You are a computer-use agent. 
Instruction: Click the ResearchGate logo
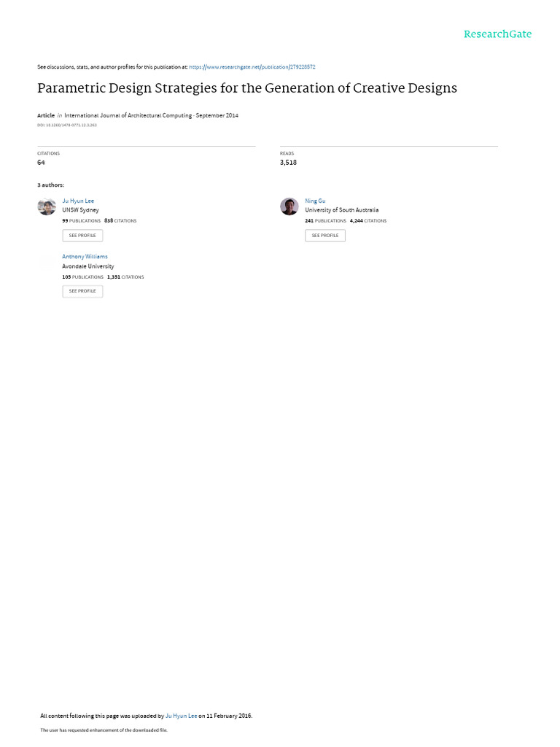click(497, 34)
